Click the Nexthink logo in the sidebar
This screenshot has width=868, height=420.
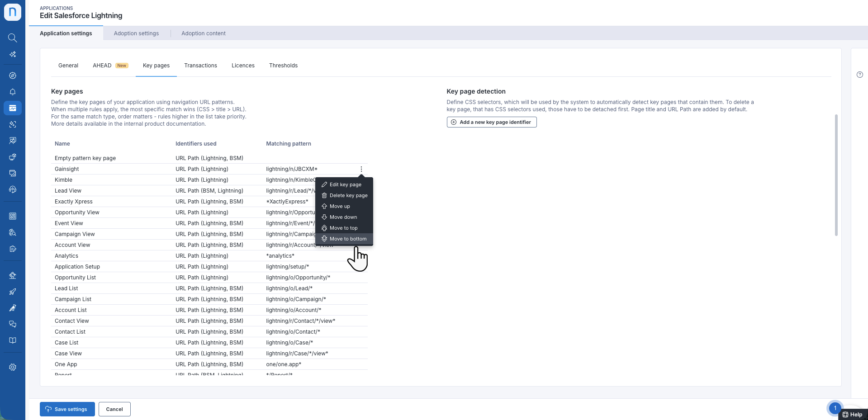[x=13, y=12]
